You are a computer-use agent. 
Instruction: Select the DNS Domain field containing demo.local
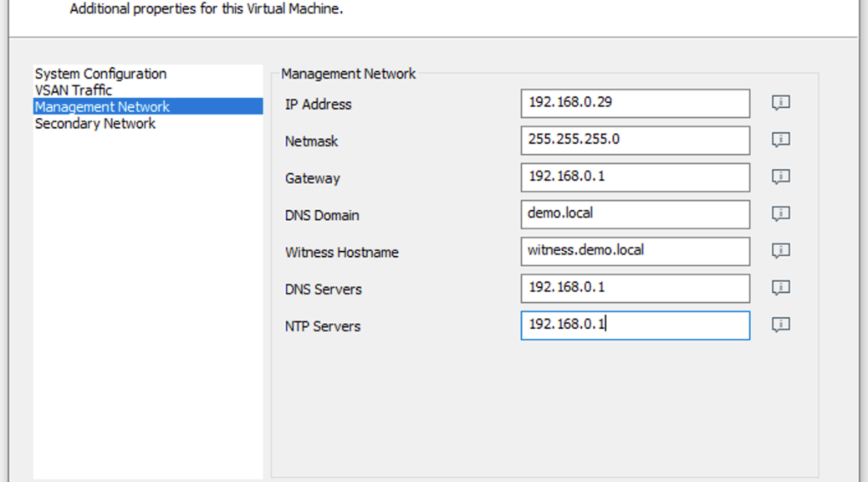pyautogui.click(x=635, y=214)
